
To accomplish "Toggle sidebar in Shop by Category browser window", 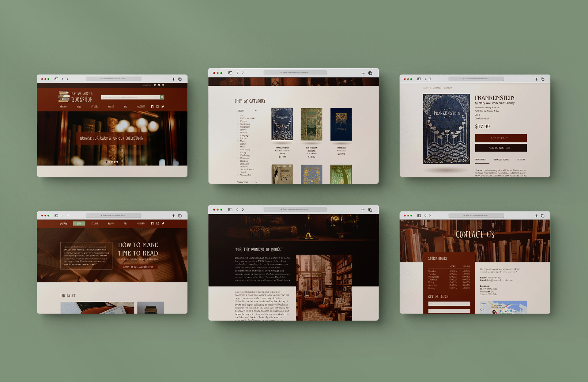I will tap(230, 73).
